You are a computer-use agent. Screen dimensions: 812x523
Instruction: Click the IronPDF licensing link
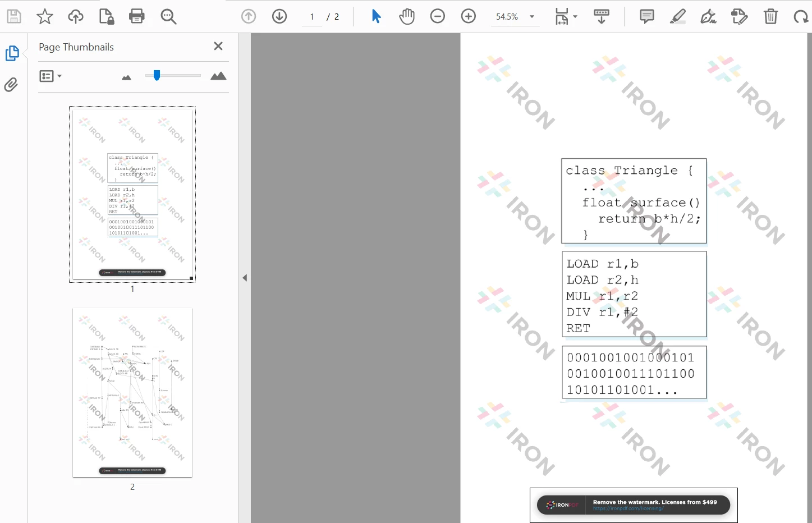(x=628, y=508)
